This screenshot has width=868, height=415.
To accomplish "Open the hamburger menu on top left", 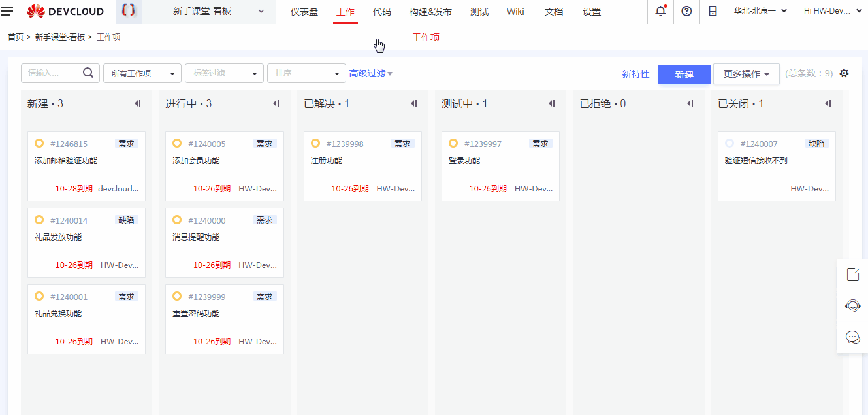I will [8, 11].
